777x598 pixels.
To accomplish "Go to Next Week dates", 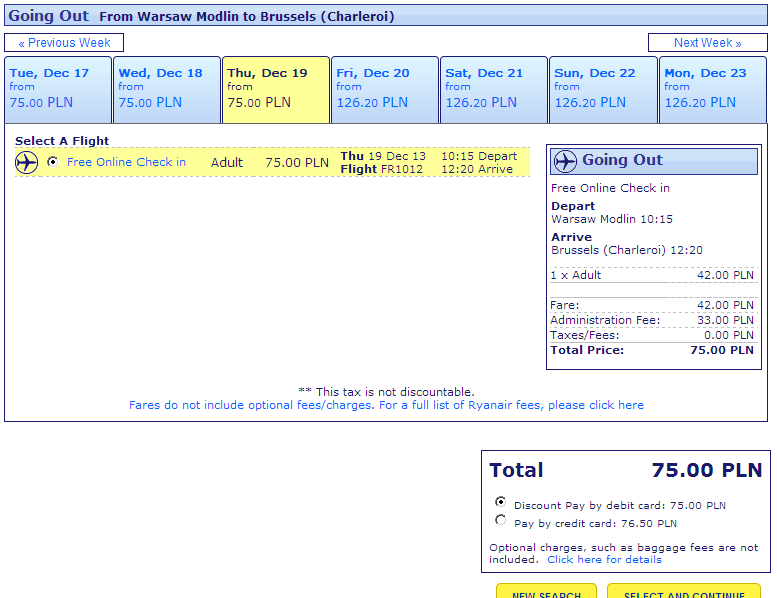I will pyautogui.click(x=707, y=43).
